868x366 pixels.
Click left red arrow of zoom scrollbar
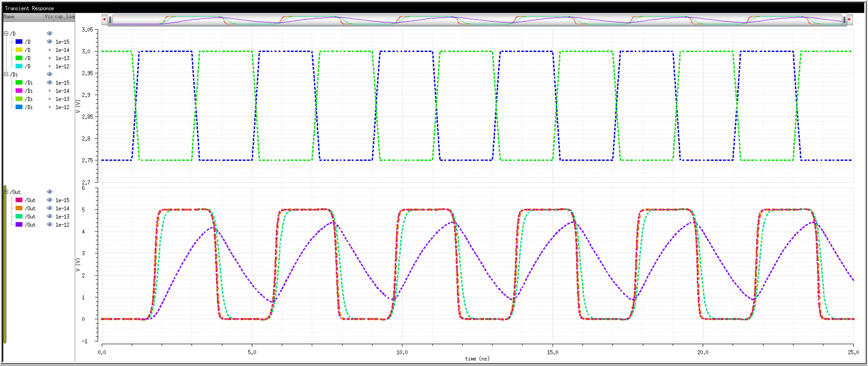(104, 19)
